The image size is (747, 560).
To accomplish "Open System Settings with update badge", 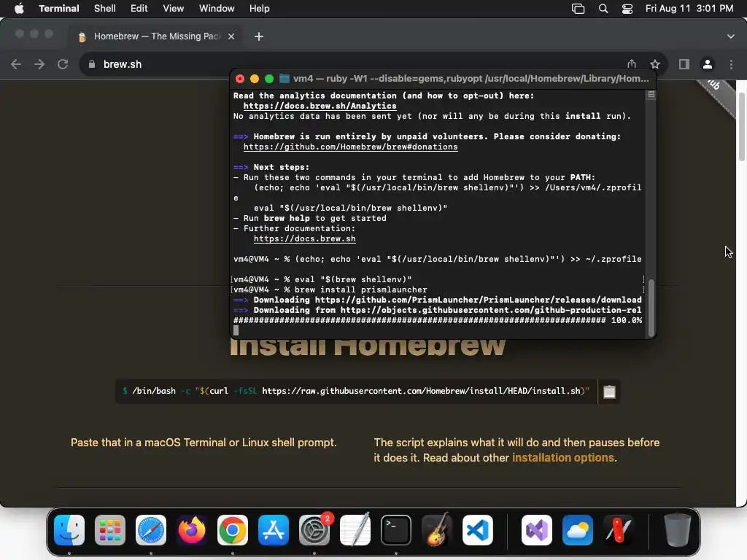I will pyautogui.click(x=314, y=530).
